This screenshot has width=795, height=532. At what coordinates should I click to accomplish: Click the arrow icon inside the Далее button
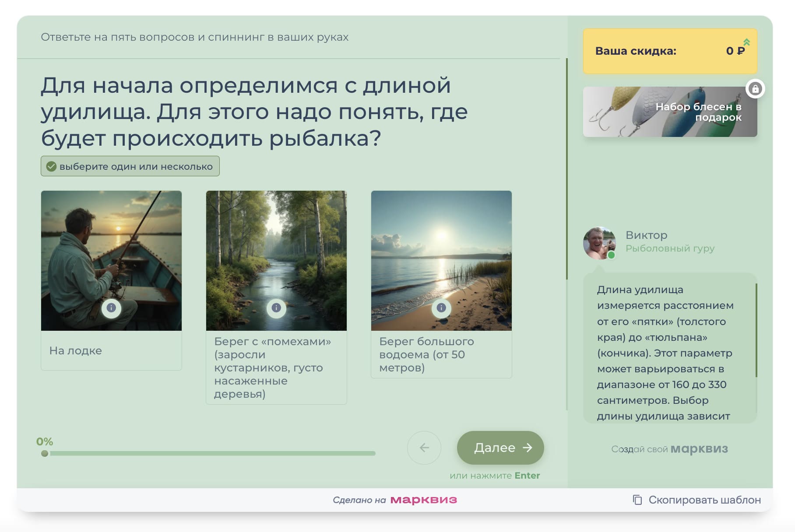pos(527,448)
